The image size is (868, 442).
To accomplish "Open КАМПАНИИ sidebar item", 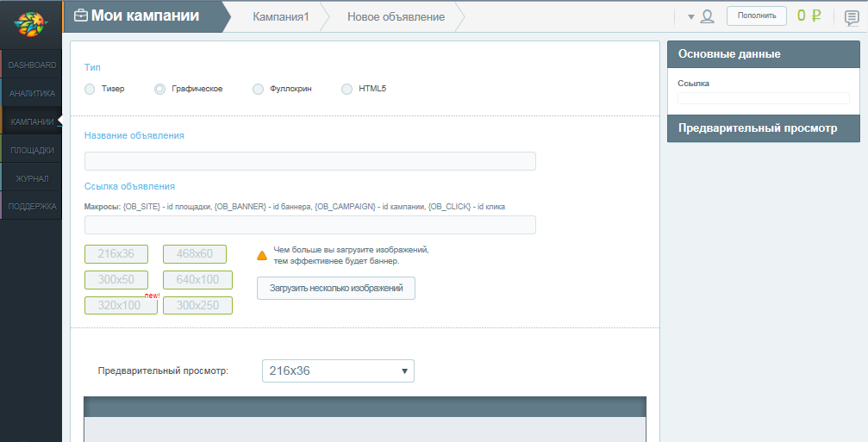I will click(x=32, y=121).
